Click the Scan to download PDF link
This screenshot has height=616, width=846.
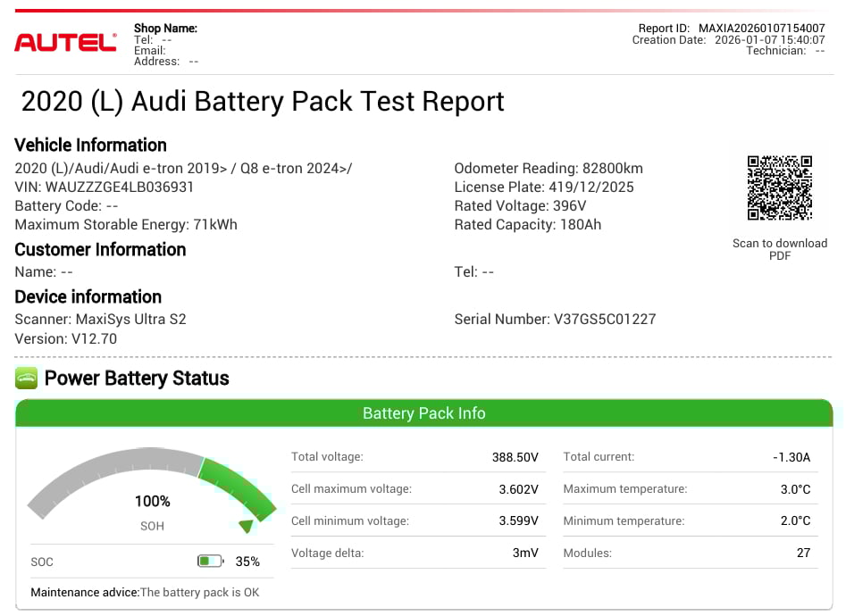pos(780,249)
